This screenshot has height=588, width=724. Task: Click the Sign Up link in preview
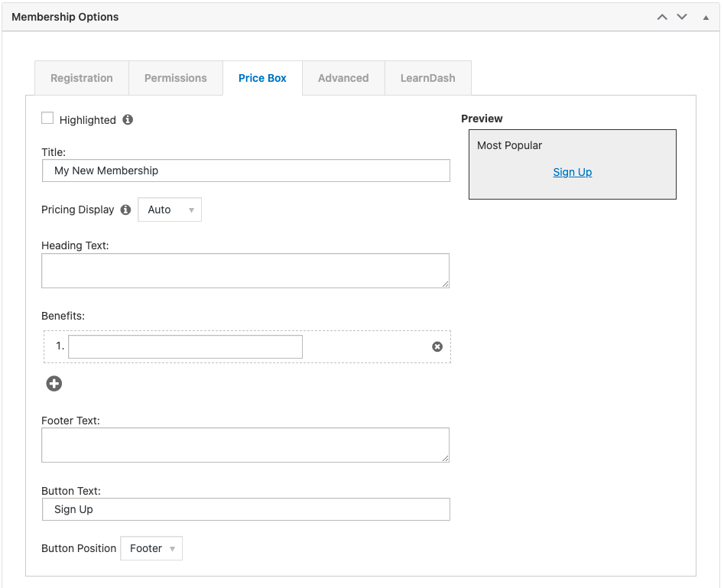coord(573,172)
